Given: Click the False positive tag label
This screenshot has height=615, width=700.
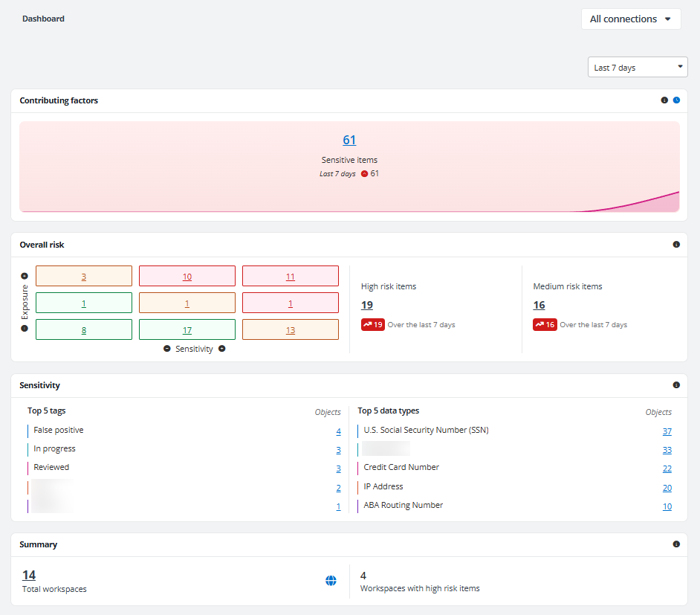Looking at the screenshot, I should coord(59,430).
